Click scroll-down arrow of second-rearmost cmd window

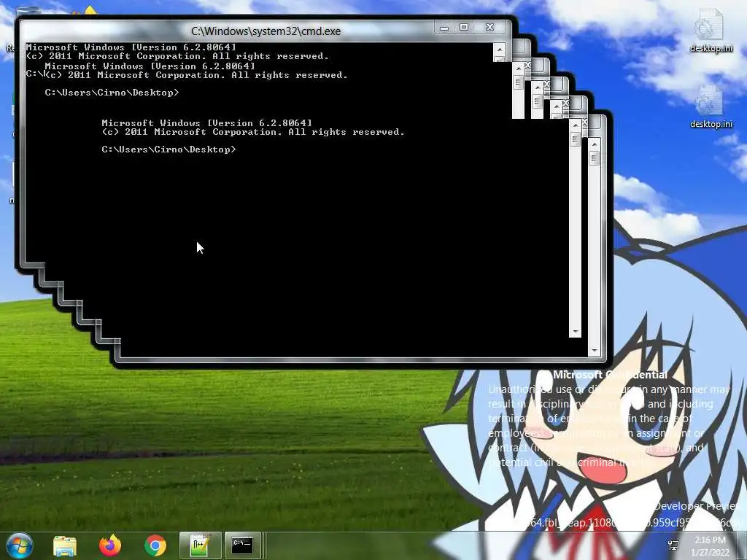pyautogui.click(x=576, y=332)
